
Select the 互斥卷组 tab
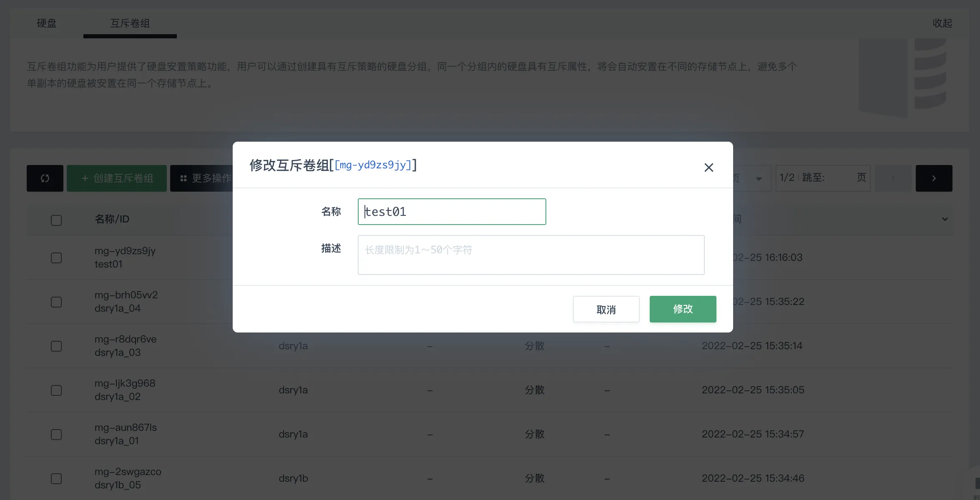[x=130, y=23]
